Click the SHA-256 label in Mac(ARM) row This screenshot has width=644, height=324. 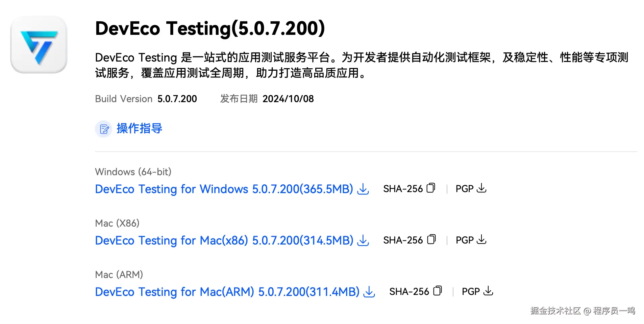[x=409, y=292]
